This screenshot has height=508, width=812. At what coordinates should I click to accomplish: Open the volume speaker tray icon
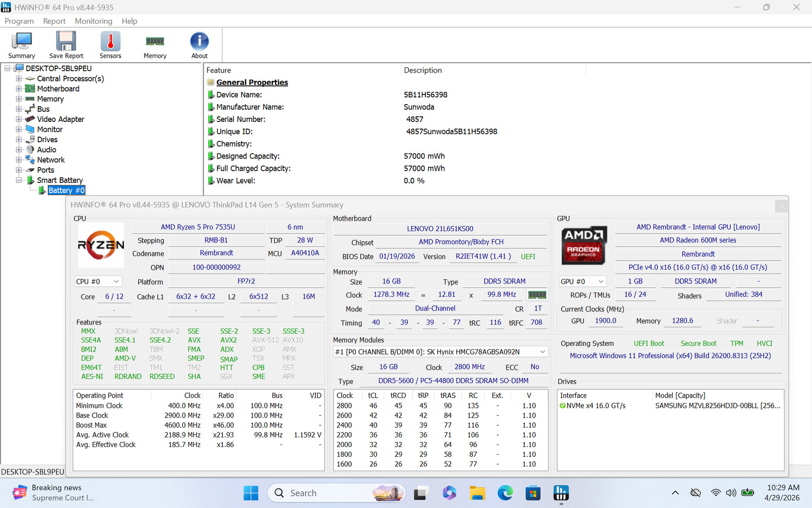point(731,493)
